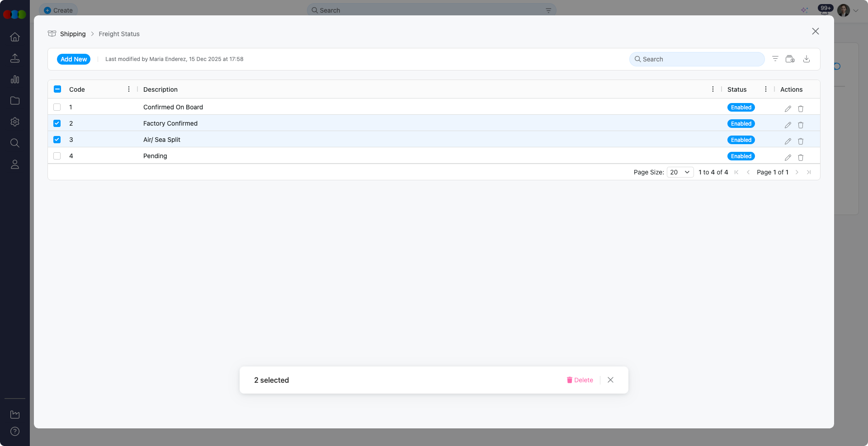
Task: Open the audit history icon next to export
Action: 790,59
